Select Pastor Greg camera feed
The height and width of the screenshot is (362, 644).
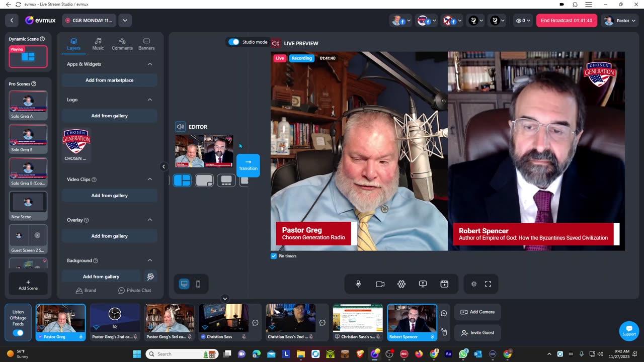(60, 322)
